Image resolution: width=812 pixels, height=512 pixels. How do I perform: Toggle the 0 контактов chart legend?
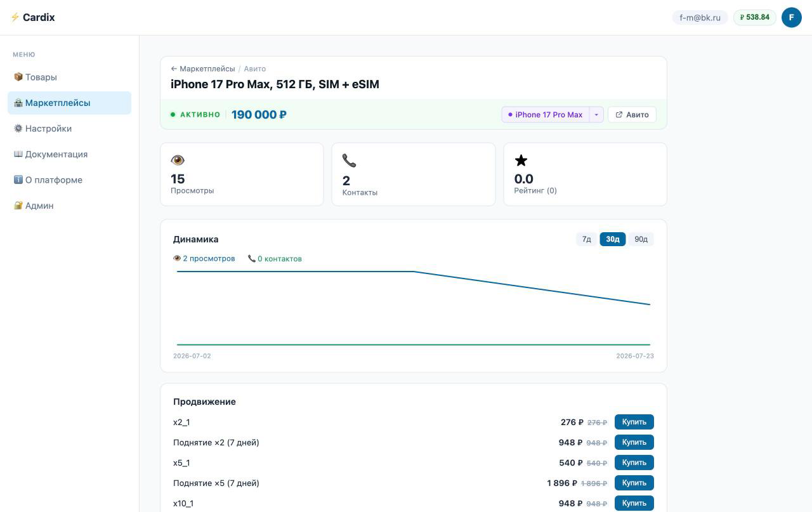tap(275, 258)
